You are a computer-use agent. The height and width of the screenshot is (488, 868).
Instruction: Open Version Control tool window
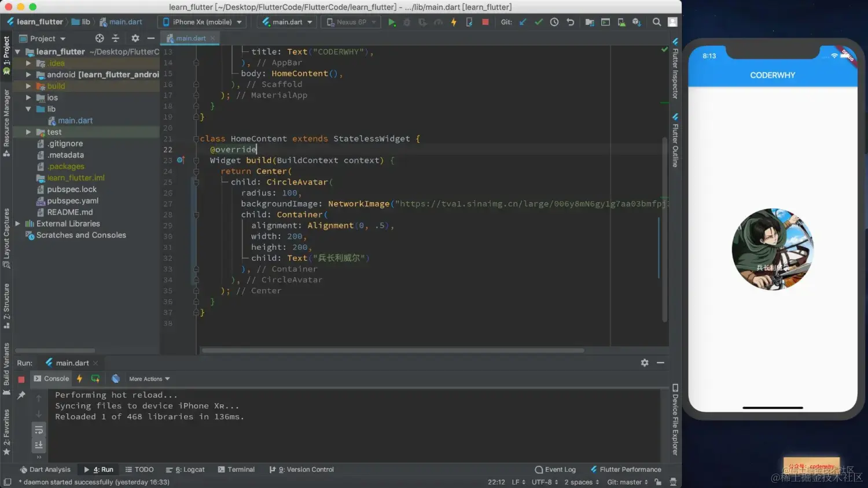301,469
